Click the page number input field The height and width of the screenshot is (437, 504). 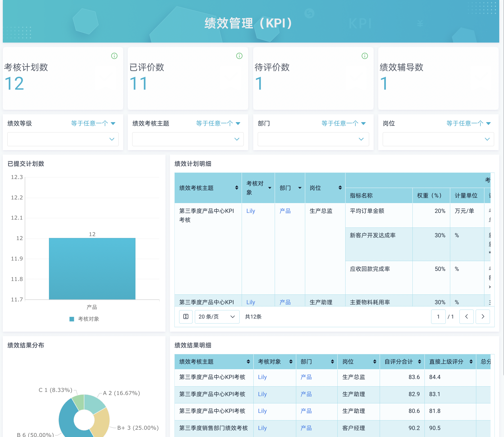(438, 317)
